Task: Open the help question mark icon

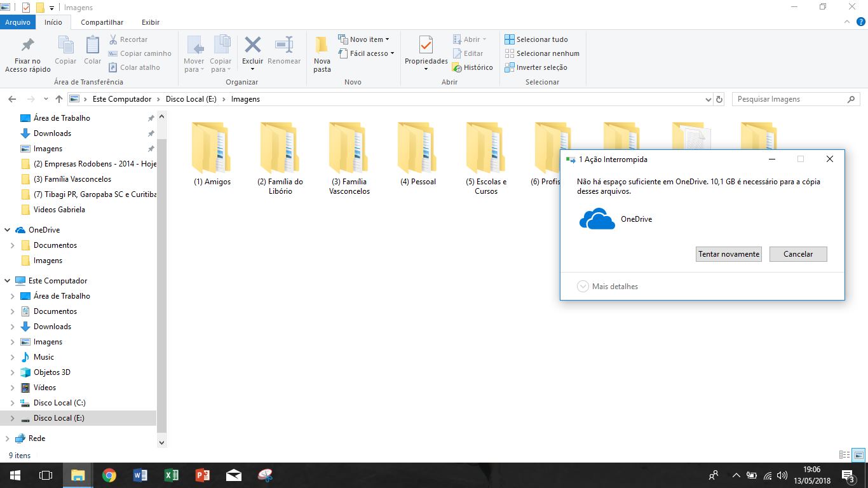Action: coord(860,22)
